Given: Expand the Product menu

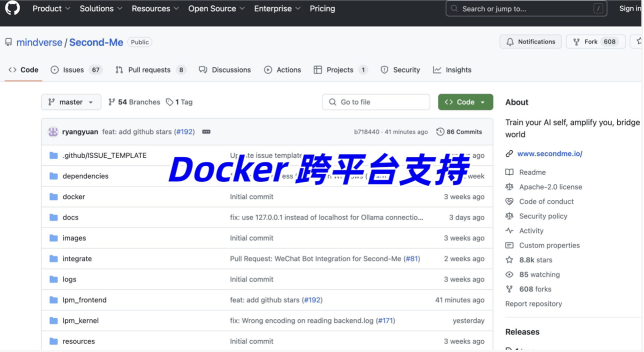Looking at the screenshot, I should (x=52, y=8).
